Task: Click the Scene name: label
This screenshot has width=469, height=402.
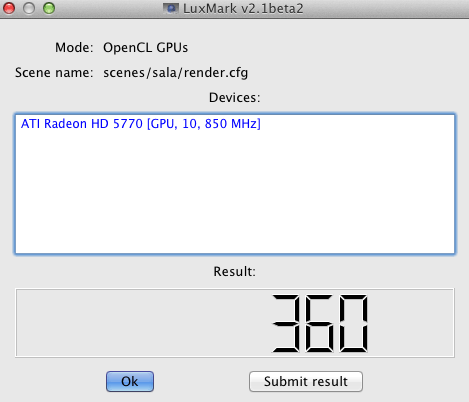Action: coord(54,73)
